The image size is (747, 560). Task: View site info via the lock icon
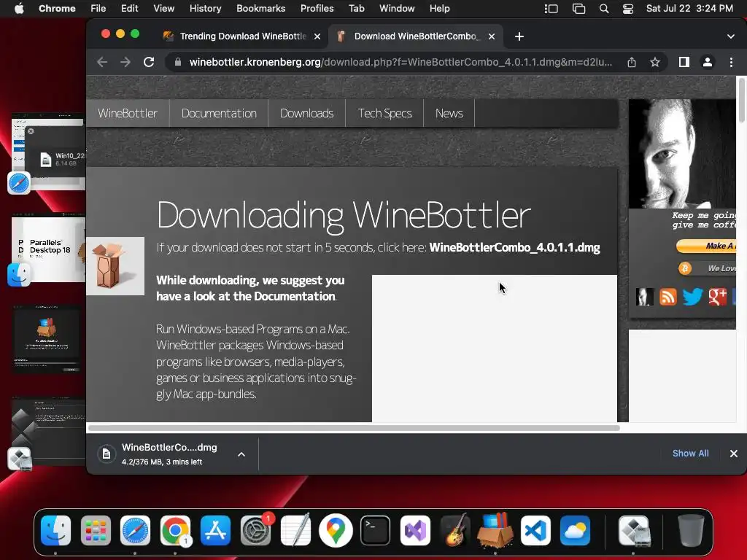pos(178,62)
